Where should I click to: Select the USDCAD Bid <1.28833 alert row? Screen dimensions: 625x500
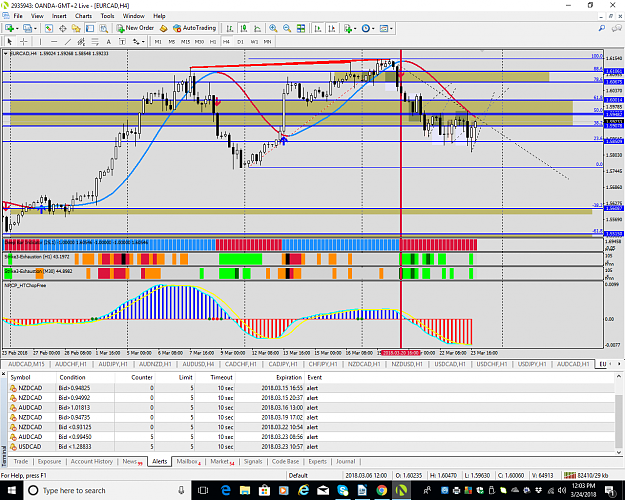click(311, 447)
